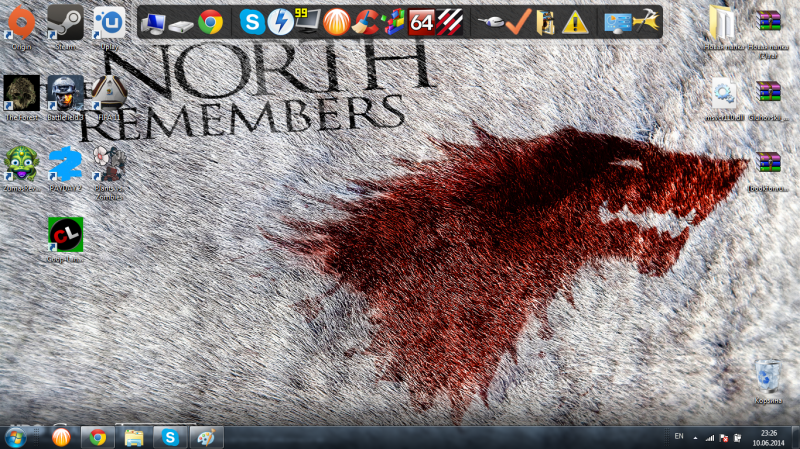This screenshot has width=800, height=449.
Task: Open the clock showing 23:26
Action: pyautogui.click(x=768, y=438)
